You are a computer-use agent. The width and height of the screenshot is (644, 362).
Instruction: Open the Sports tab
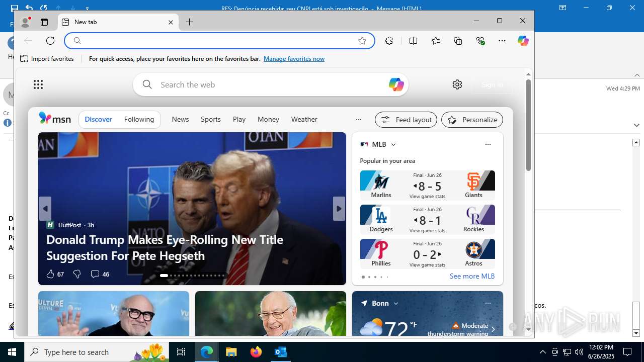(x=211, y=120)
